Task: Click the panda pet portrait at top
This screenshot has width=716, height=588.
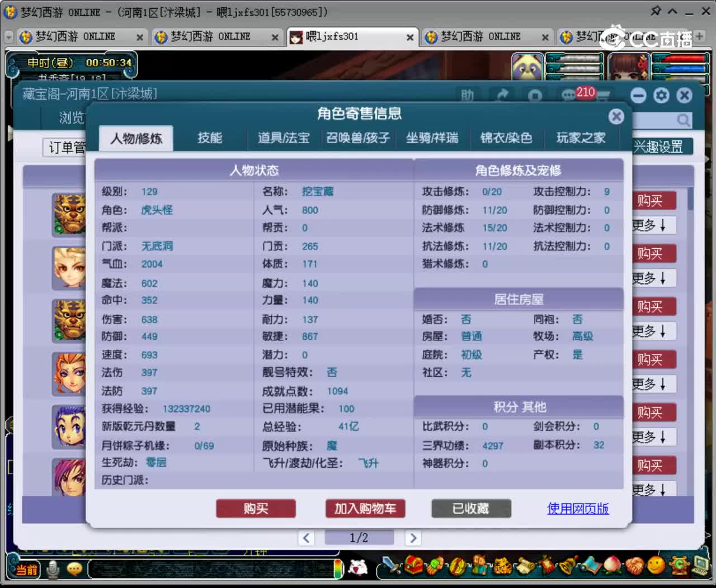Action: [x=527, y=68]
